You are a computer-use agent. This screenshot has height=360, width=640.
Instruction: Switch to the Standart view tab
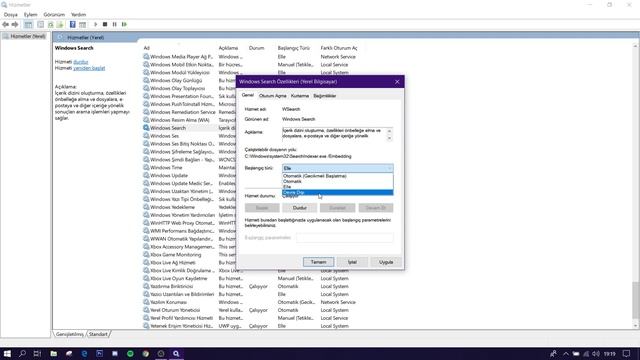point(98,334)
